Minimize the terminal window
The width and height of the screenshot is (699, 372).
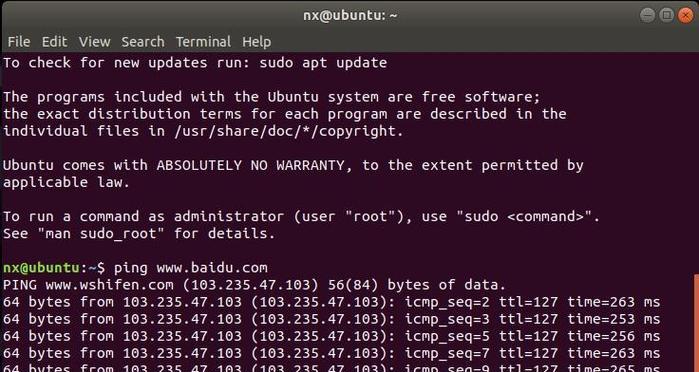pyautogui.click(x=648, y=15)
